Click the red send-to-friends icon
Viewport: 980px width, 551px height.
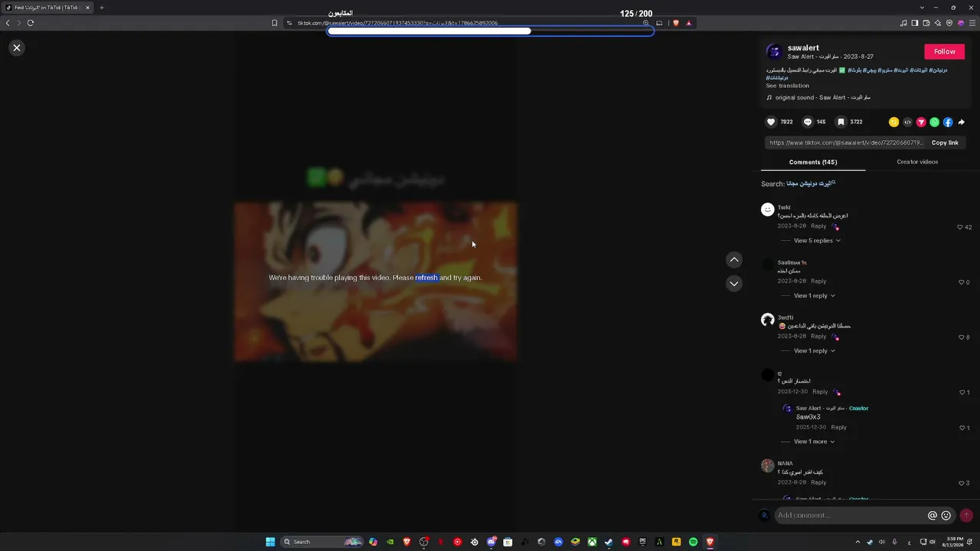pos(921,122)
